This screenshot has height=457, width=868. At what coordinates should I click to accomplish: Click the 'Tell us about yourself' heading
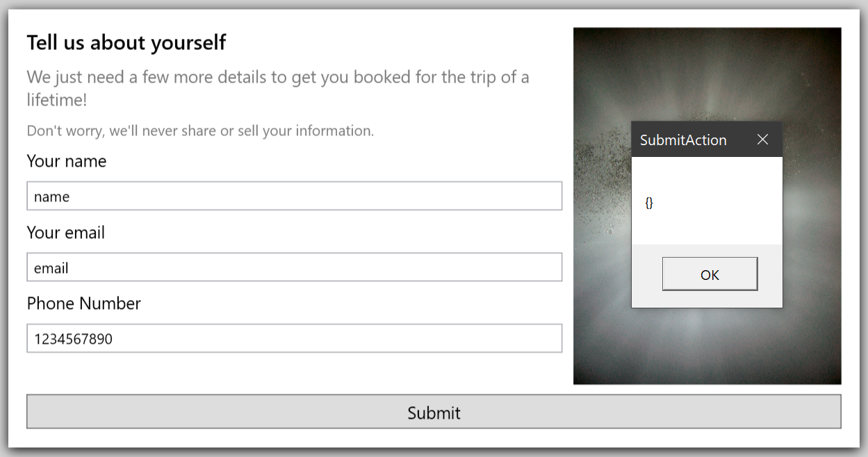point(126,42)
